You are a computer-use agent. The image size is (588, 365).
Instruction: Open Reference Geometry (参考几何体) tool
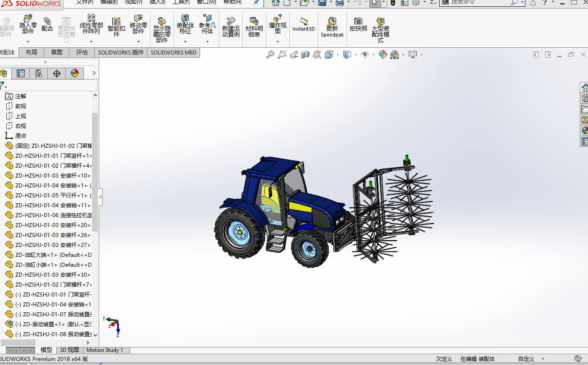click(x=207, y=24)
